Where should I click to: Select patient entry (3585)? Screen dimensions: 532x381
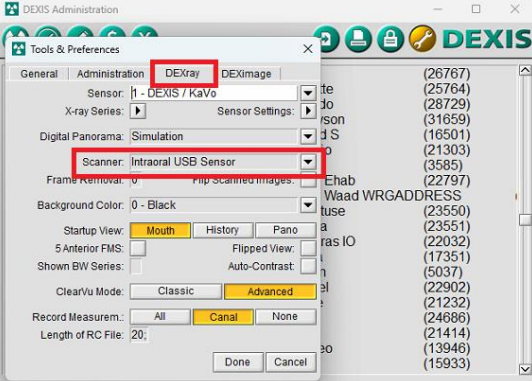(x=443, y=165)
